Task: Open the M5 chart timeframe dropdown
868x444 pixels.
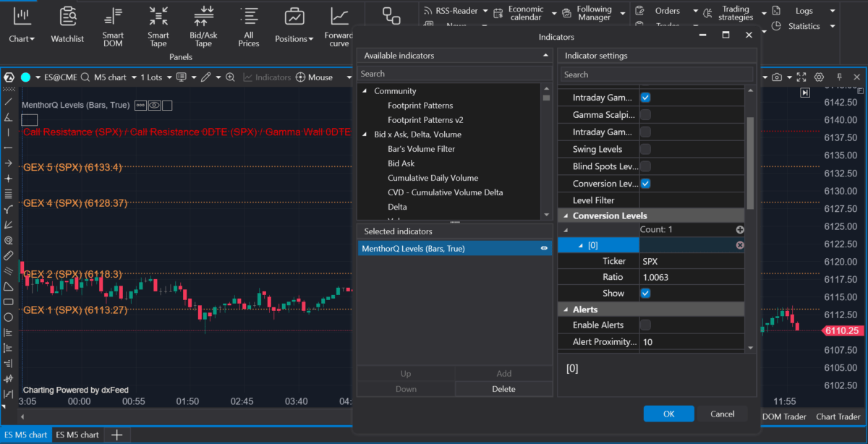Action: tap(115, 77)
